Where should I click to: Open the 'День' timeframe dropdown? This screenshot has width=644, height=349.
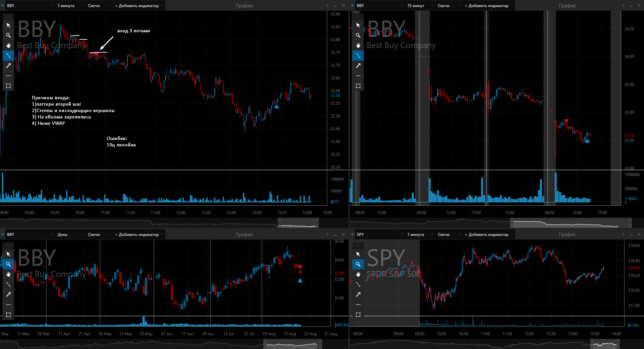(x=70, y=235)
